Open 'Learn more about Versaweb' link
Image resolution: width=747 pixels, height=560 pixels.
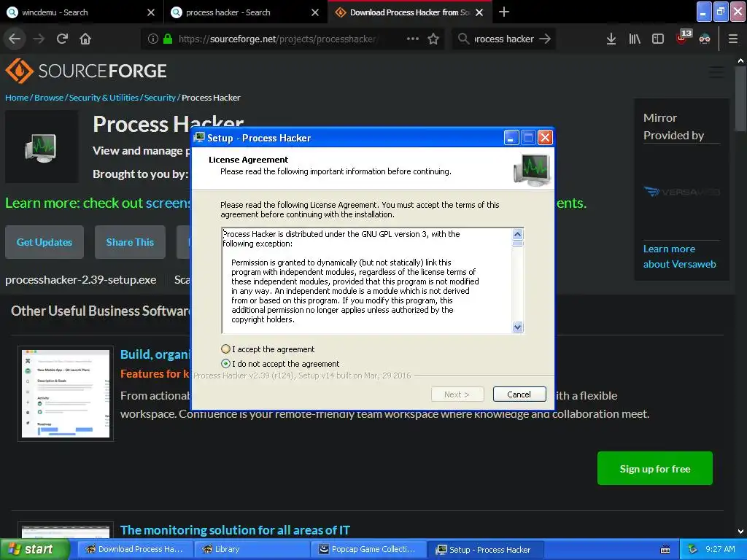point(679,256)
